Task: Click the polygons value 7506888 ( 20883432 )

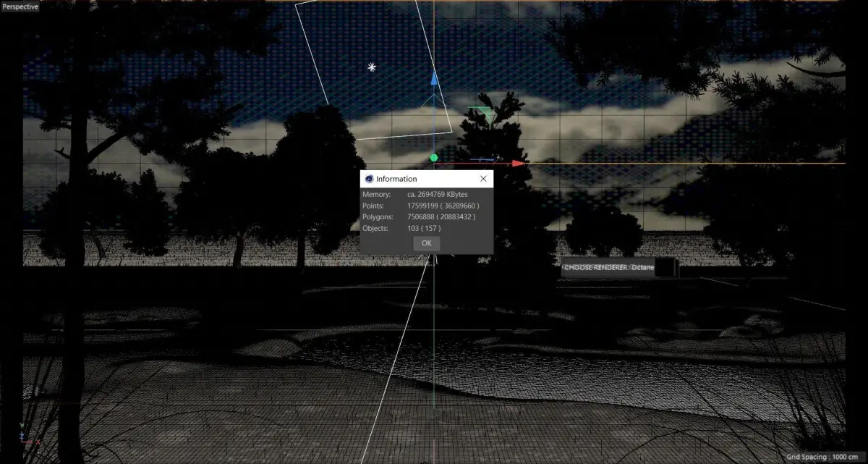Action: pos(441,216)
